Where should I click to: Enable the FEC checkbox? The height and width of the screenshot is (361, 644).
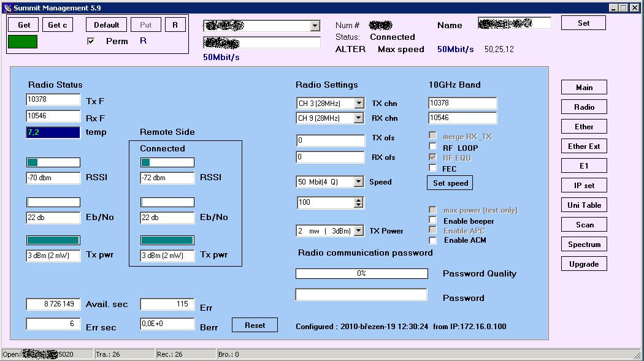[x=432, y=167]
